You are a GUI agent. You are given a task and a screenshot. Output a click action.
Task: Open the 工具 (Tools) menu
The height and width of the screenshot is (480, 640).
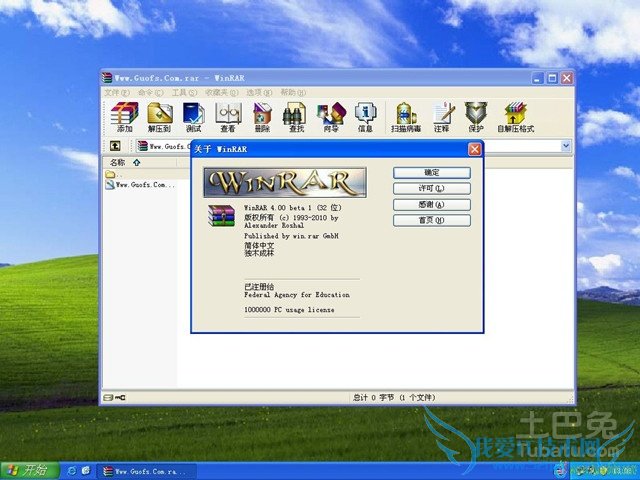[x=180, y=92]
